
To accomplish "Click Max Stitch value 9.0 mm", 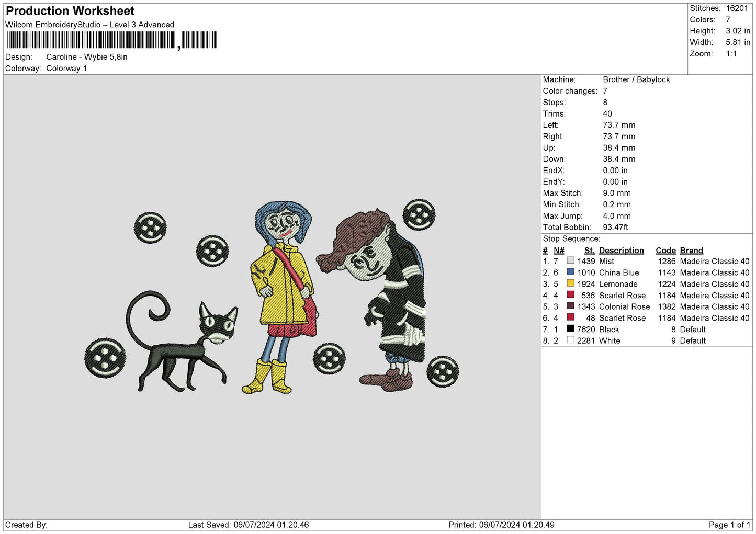I will point(617,193).
